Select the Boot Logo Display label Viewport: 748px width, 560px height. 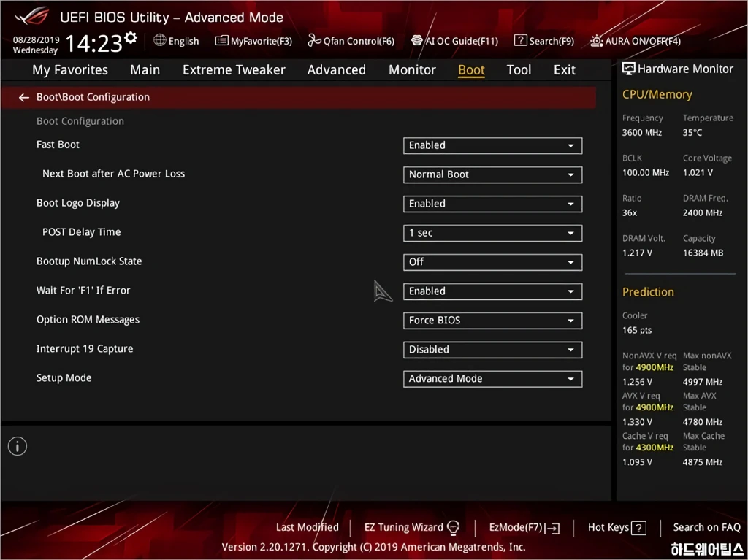(77, 203)
